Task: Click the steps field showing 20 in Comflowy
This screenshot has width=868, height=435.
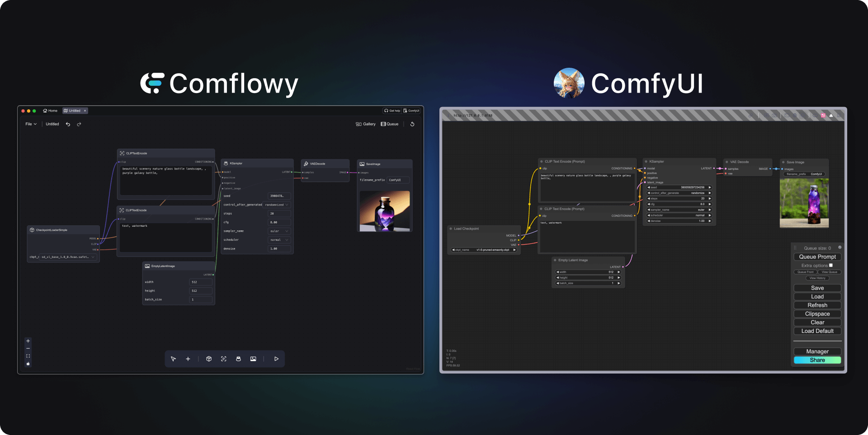Action: tap(279, 214)
